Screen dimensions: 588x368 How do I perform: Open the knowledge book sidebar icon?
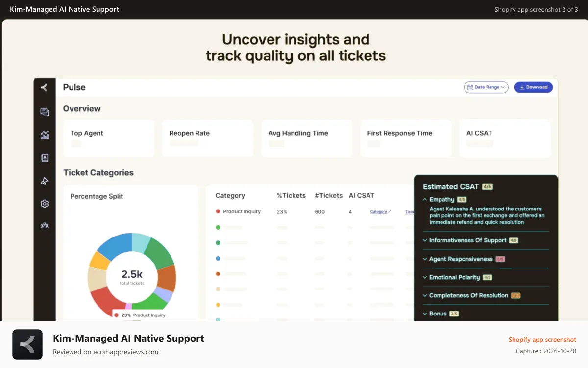click(x=45, y=158)
